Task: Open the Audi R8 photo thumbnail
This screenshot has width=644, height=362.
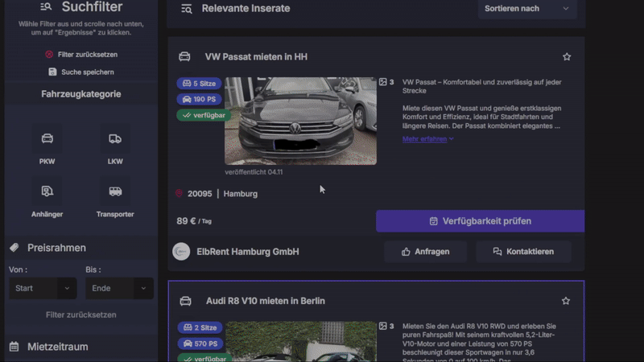Action: 301,341
